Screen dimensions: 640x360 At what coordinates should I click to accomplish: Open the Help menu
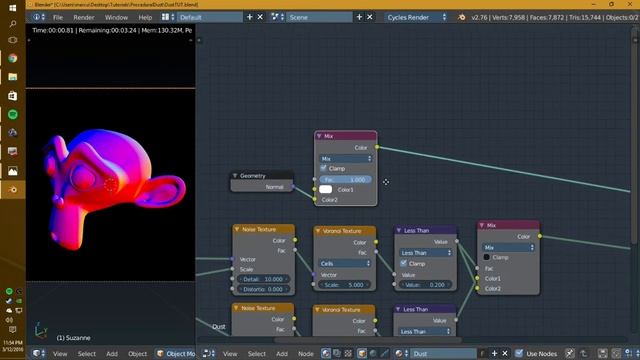pyautogui.click(x=145, y=17)
